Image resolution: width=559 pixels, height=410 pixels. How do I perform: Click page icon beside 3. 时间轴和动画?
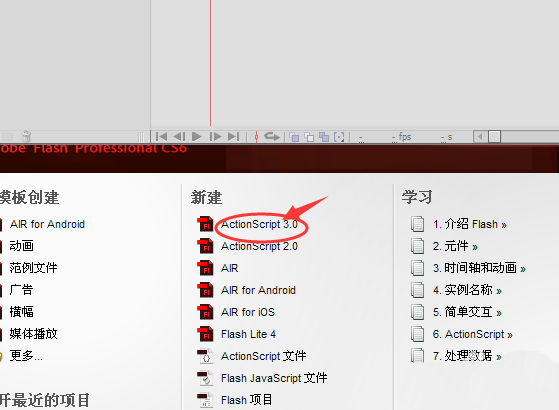(x=417, y=268)
